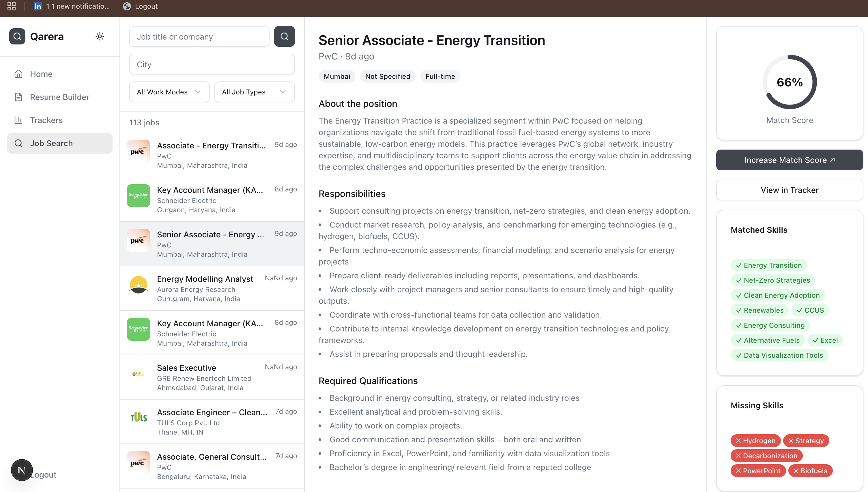Go to Resume Builder in sidebar
The height and width of the screenshot is (492, 868).
(x=59, y=97)
